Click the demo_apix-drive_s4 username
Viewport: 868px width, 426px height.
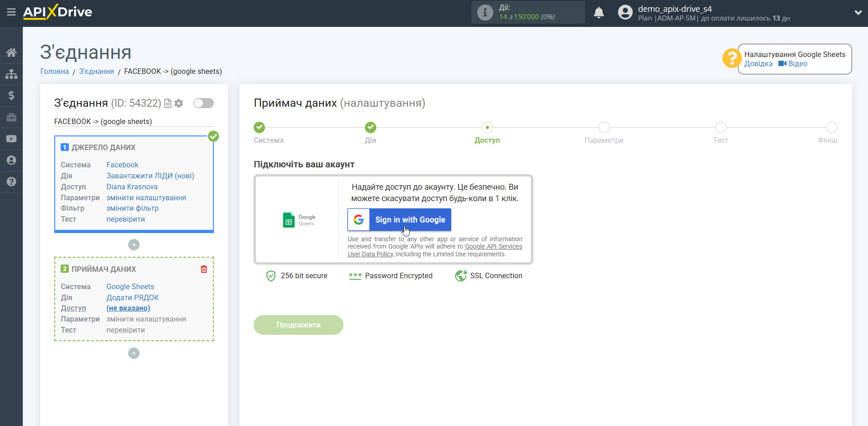point(675,9)
